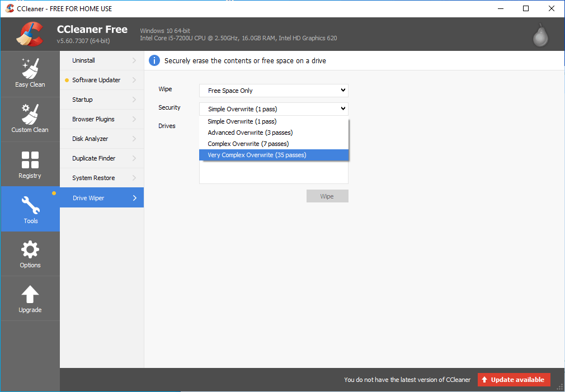This screenshot has height=392, width=565.
Task: Open the Registry cleaner section
Action: [x=30, y=164]
